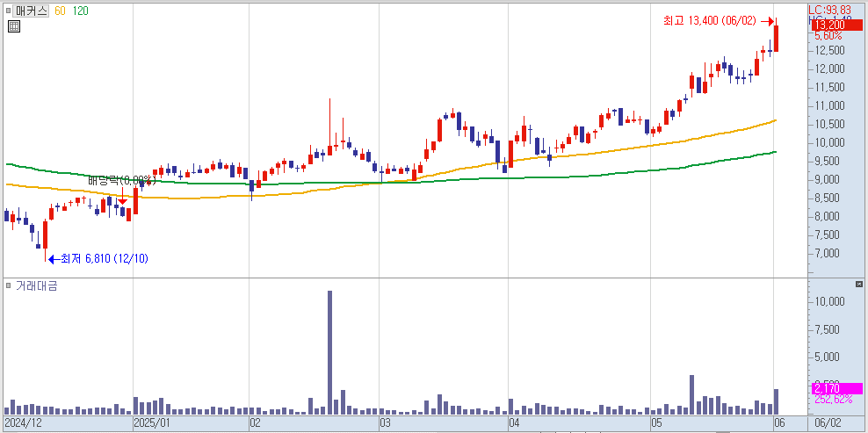This screenshot has height=433, width=868.
Task: Click the 10,500 price axis label
Action: pos(829,124)
